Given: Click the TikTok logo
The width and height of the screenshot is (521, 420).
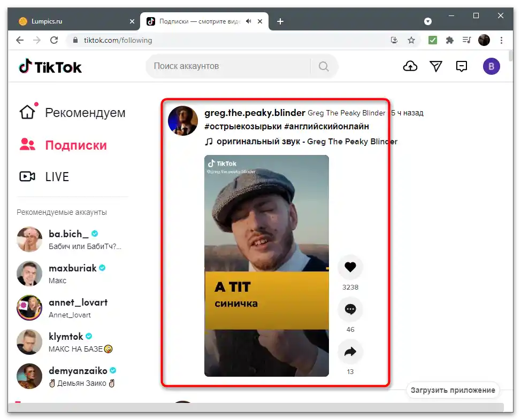Looking at the screenshot, I should pyautogui.click(x=50, y=67).
